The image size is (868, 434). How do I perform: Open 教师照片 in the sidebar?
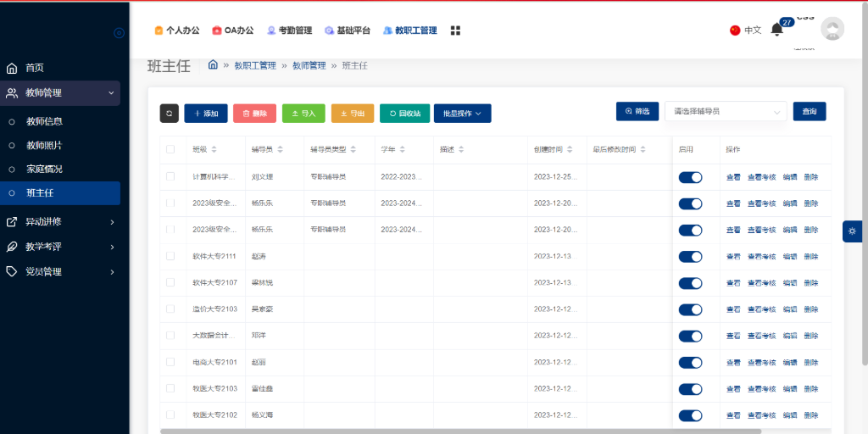click(45, 146)
